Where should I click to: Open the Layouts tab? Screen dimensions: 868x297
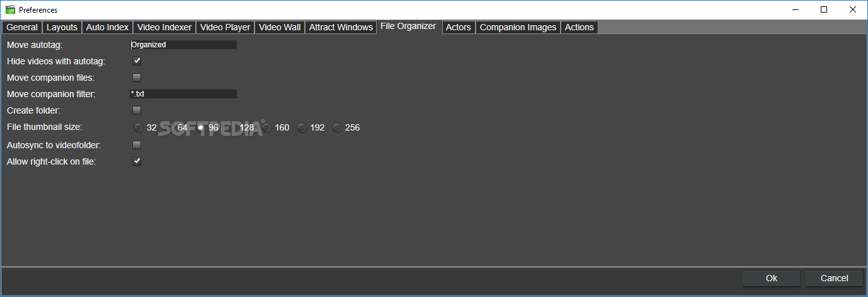tap(62, 27)
